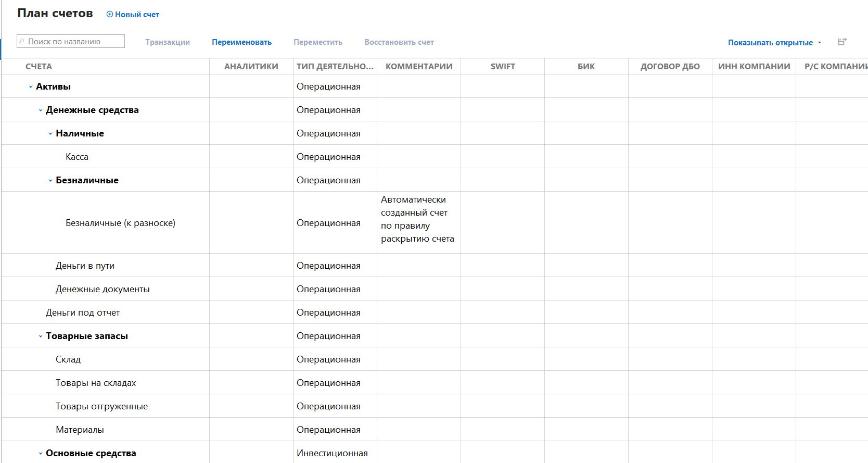Click the search magnifier icon
This screenshot has height=463, width=868.
pos(22,41)
